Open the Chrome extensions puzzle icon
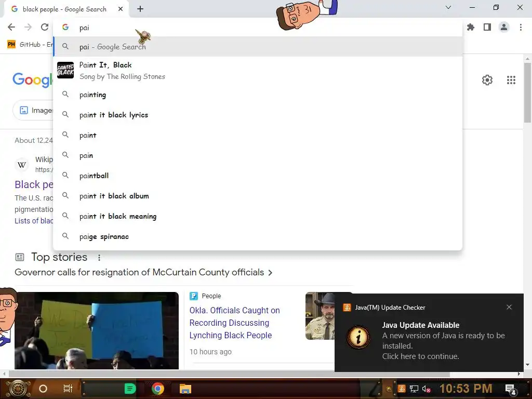Viewport: 532px width, 399px height. (471, 27)
